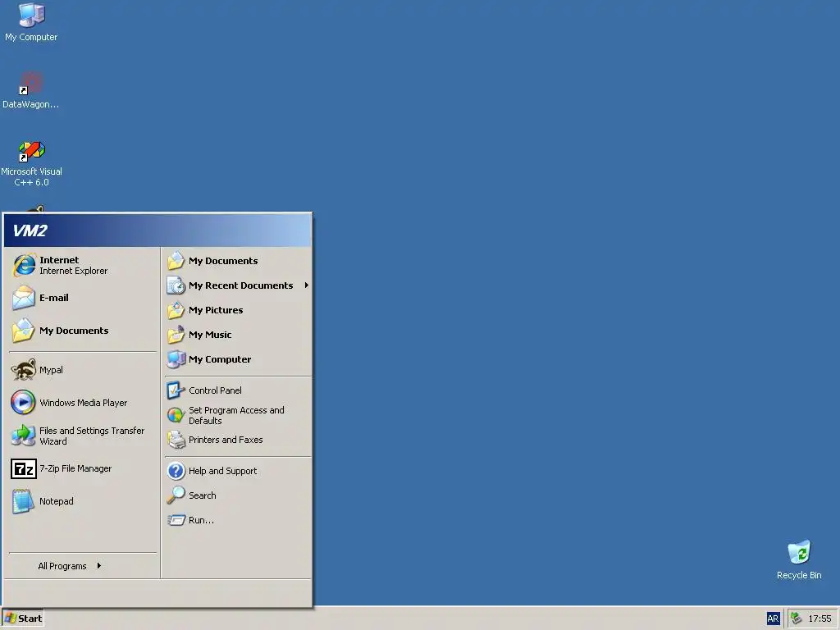840x630 pixels.
Task: Open Control Panel
Action: [x=237, y=390]
